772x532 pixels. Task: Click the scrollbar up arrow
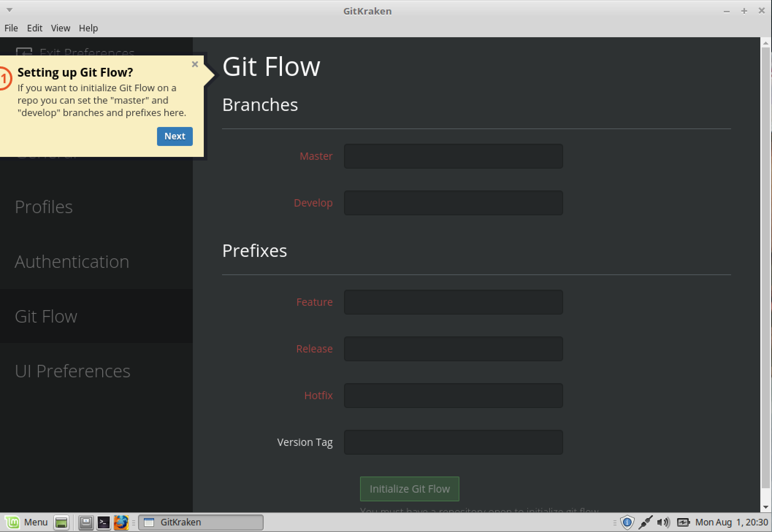coord(766,43)
